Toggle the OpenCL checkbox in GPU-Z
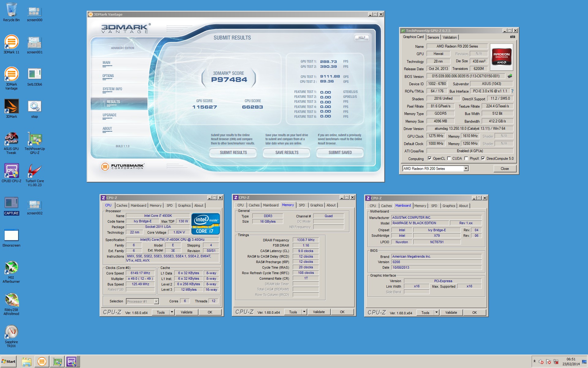 (x=430, y=159)
